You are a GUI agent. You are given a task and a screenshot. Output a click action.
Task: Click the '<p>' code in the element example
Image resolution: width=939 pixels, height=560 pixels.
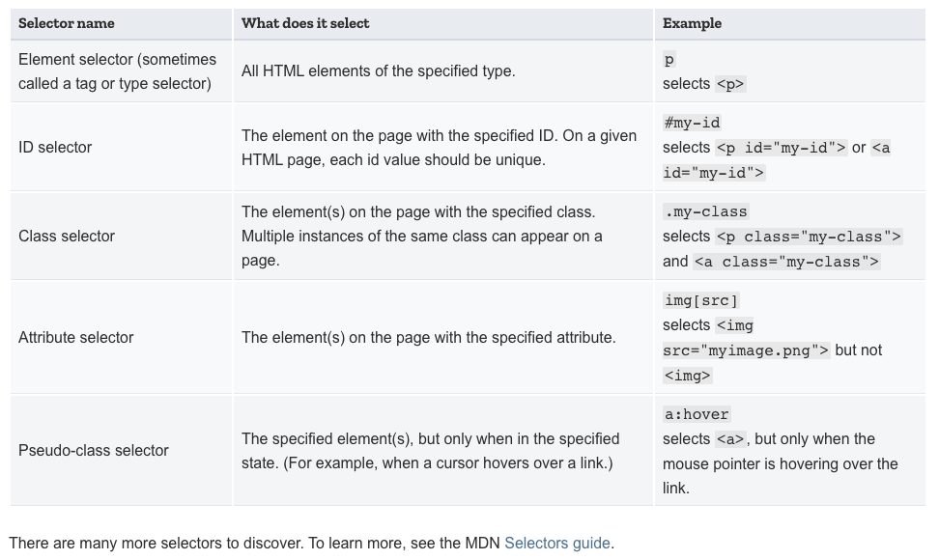[x=730, y=84]
